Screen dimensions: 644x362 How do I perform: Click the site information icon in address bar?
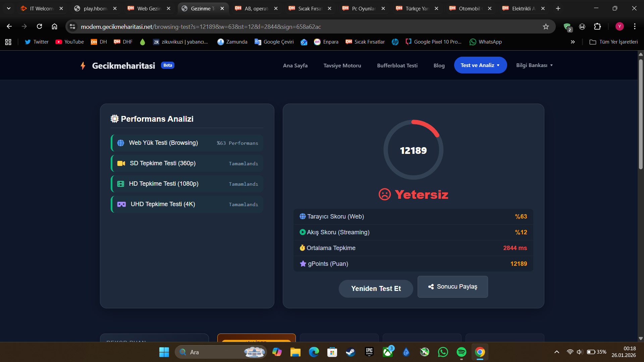(72, 26)
